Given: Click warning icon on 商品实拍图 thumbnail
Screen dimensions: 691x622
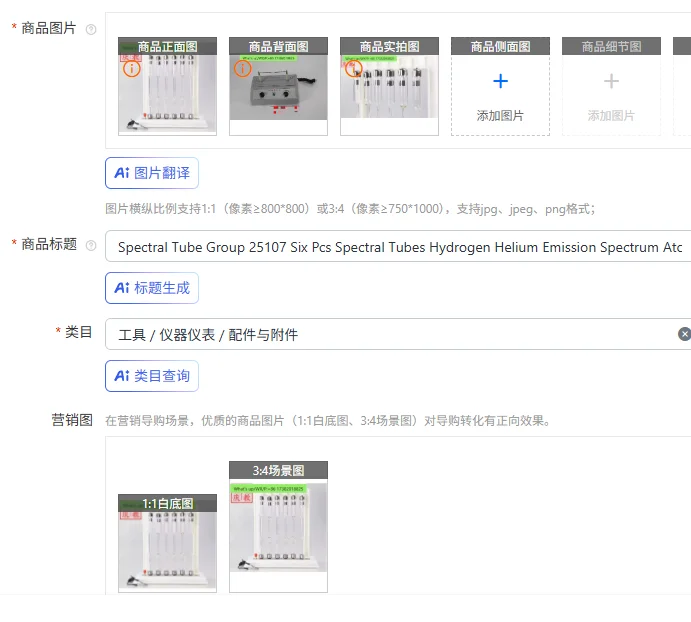Looking at the screenshot, I should 353,68.
